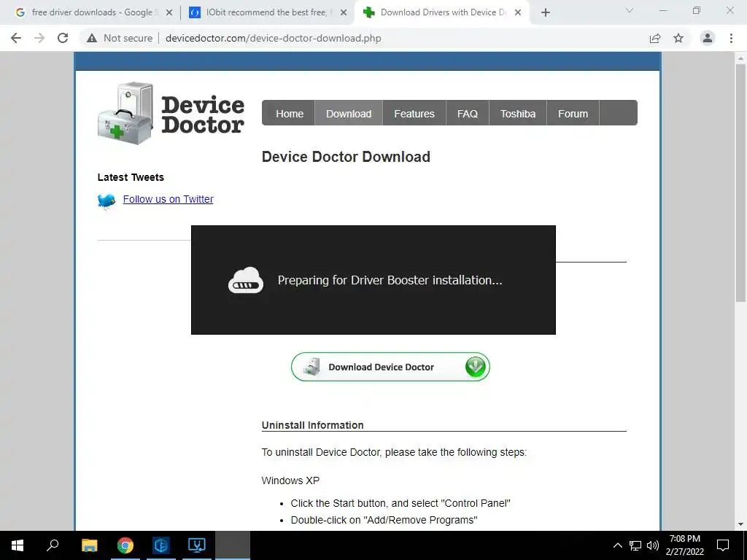Click the 'Double-click on "Add/Remove Programs"' line
Image resolution: width=747 pixels, height=560 pixels.
[x=384, y=520]
